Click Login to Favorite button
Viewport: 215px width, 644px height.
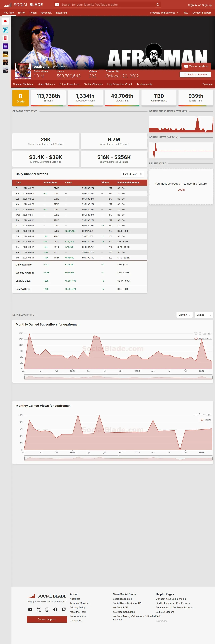point(195,75)
